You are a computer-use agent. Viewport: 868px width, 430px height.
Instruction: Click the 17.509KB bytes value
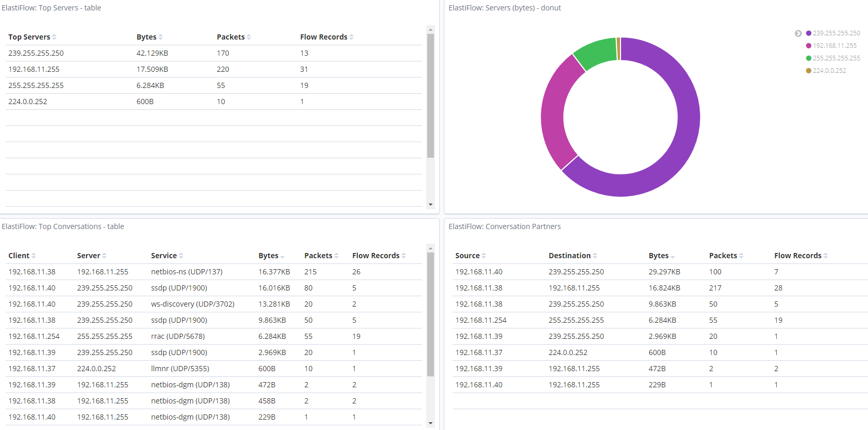coord(152,69)
